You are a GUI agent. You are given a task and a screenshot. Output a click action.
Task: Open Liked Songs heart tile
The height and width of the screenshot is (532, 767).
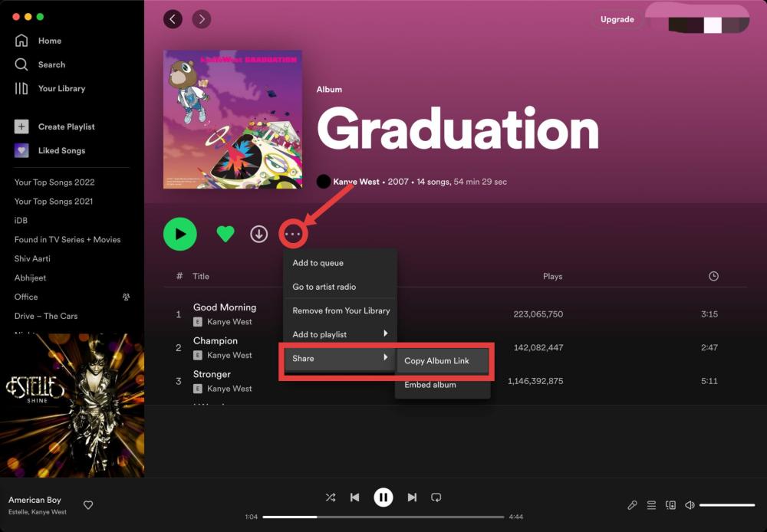click(x=21, y=150)
